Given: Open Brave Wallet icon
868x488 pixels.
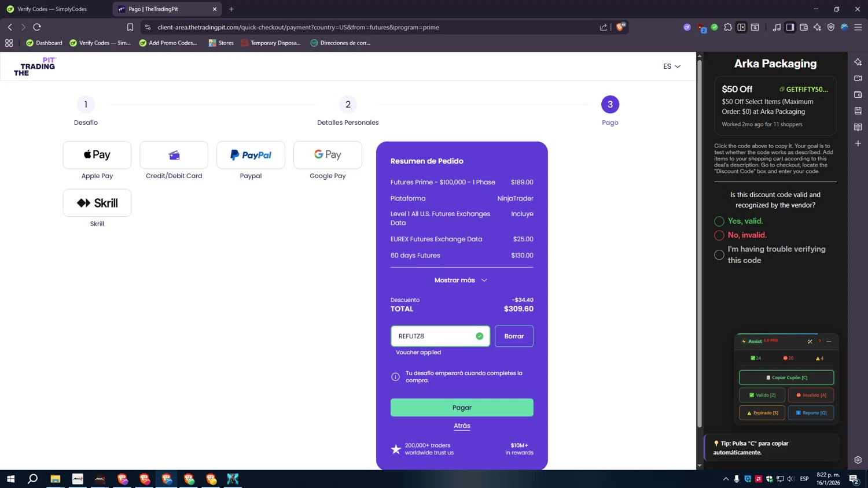Looking at the screenshot, I should click(x=804, y=27).
